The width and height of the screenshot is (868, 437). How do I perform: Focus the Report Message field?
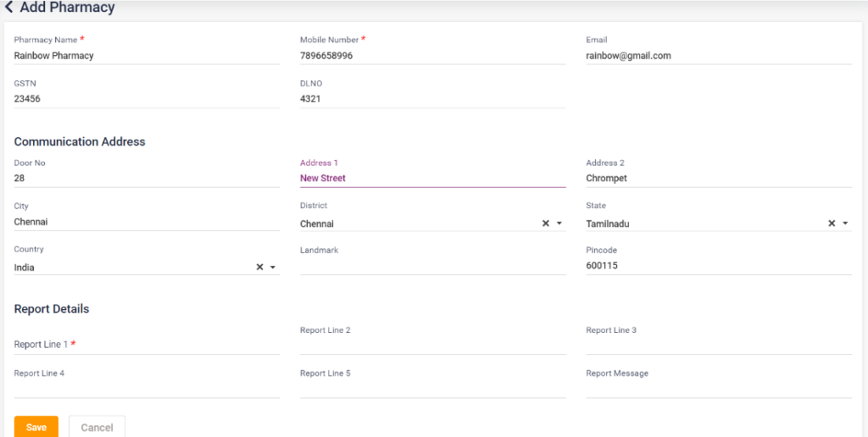[718, 389]
